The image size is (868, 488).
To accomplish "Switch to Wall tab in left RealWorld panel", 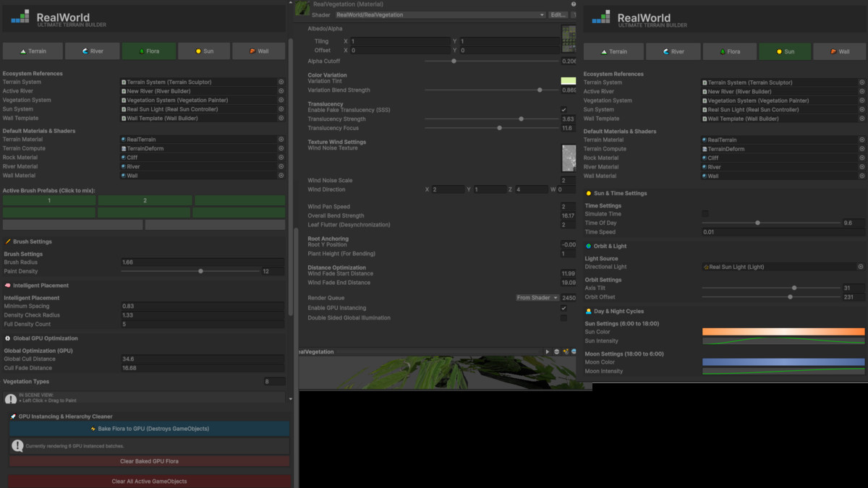I will 258,51.
